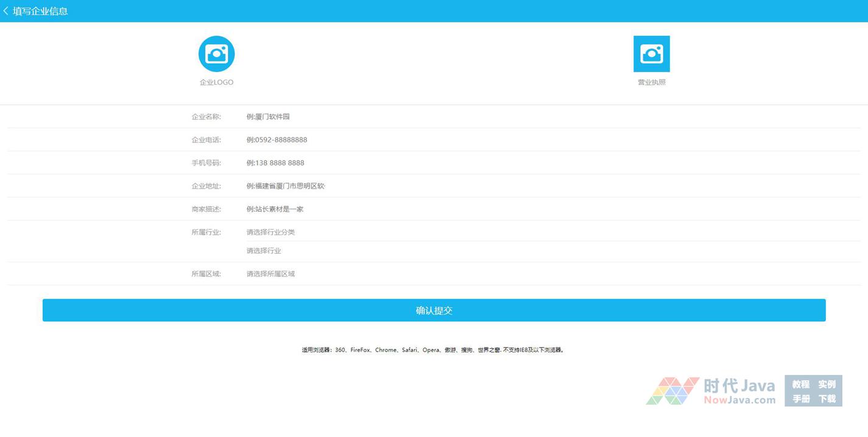Click the 下载 download link
The width and height of the screenshot is (868, 437).
tap(827, 399)
